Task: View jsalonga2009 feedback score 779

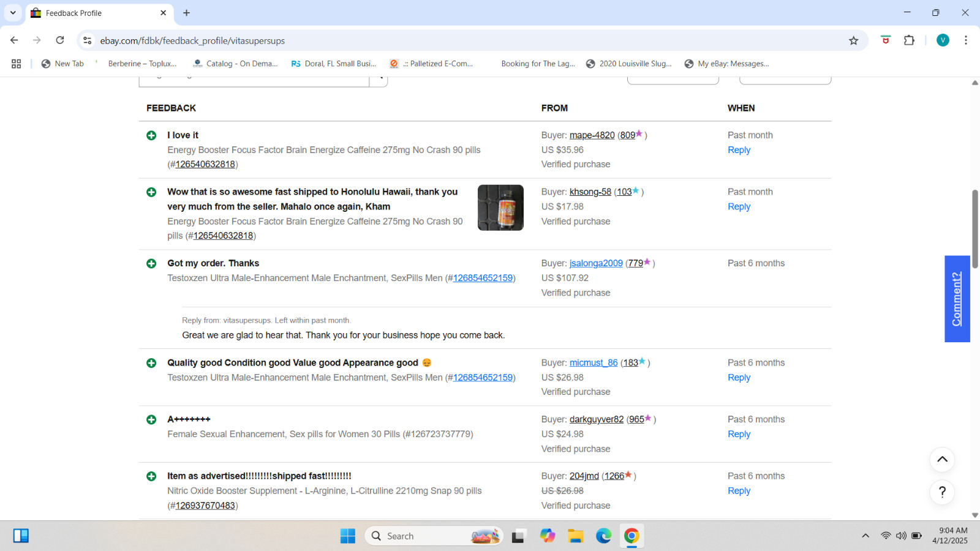Action: coord(635,263)
